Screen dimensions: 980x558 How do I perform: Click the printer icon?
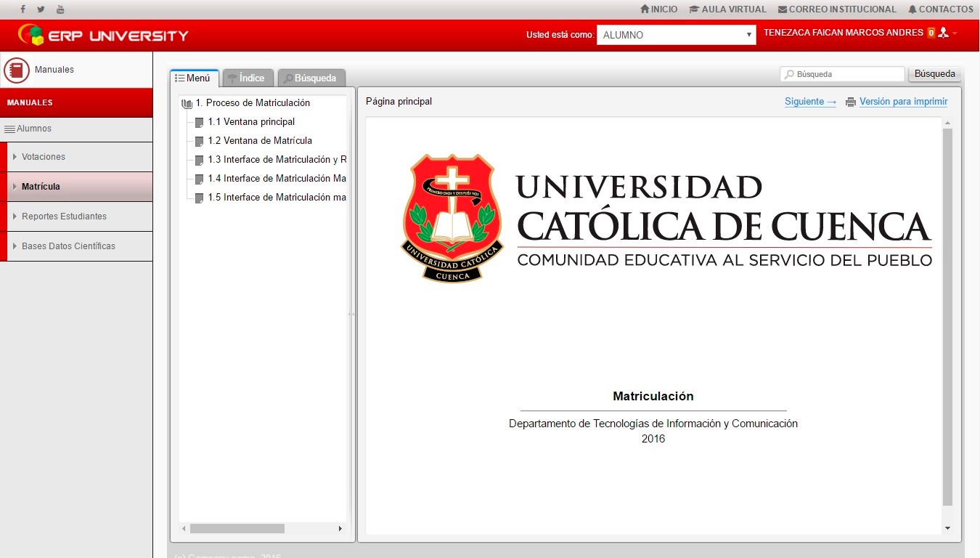(x=851, y=102)
